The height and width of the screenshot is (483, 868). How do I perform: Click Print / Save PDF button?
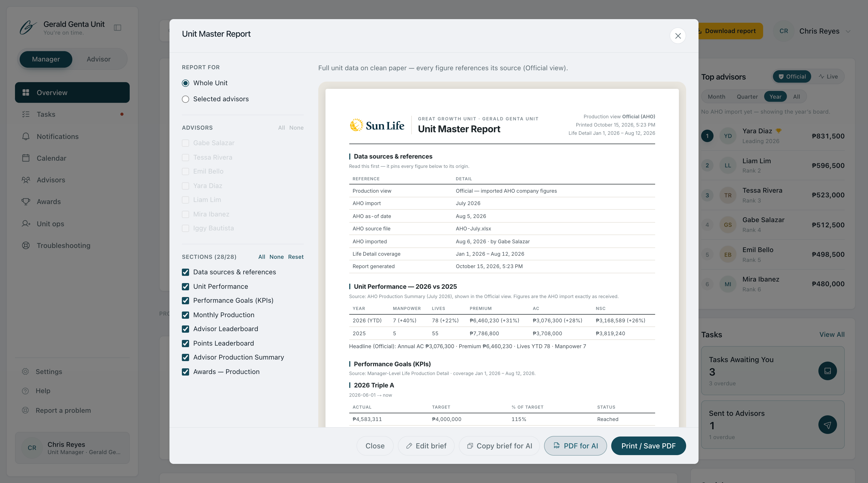coord(648,446)
